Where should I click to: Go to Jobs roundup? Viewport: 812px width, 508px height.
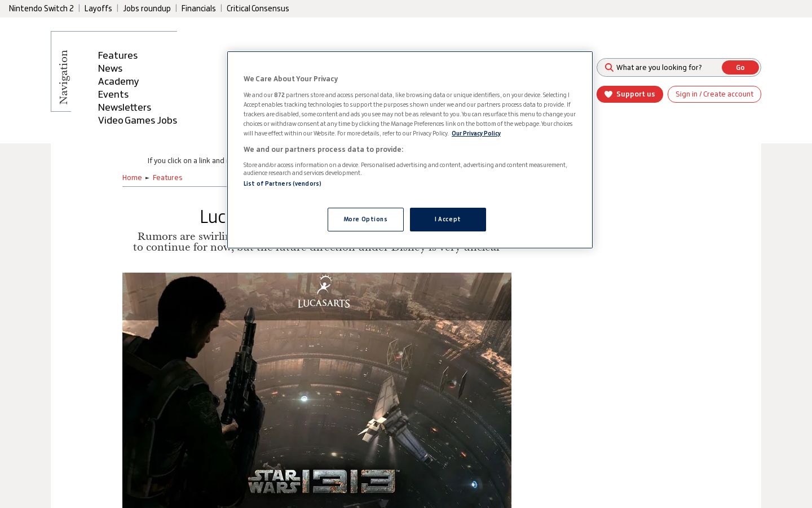pos(147,8)
